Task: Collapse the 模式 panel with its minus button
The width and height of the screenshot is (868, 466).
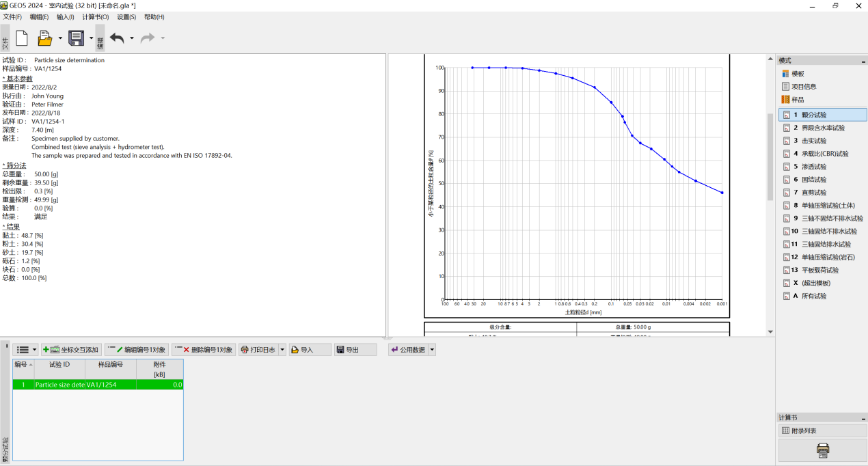Action: pyautogui.click(x=862, y=61)
